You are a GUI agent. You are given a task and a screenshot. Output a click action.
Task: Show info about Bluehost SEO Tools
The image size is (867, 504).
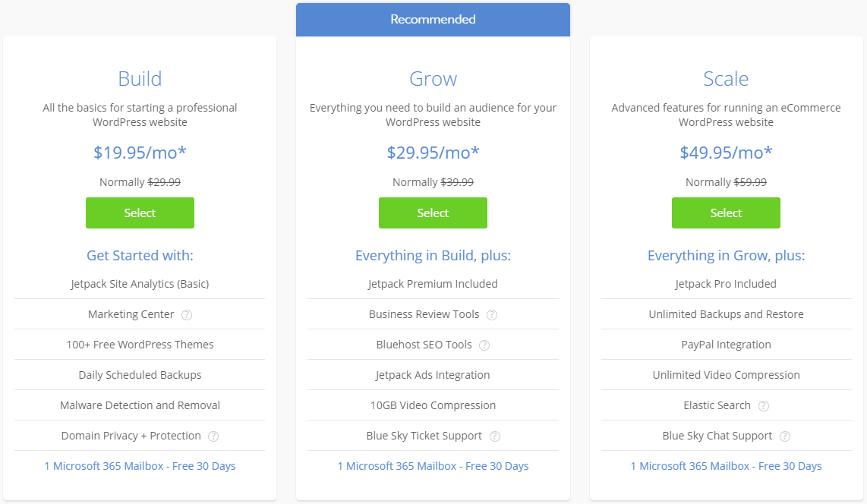point(484,345)
